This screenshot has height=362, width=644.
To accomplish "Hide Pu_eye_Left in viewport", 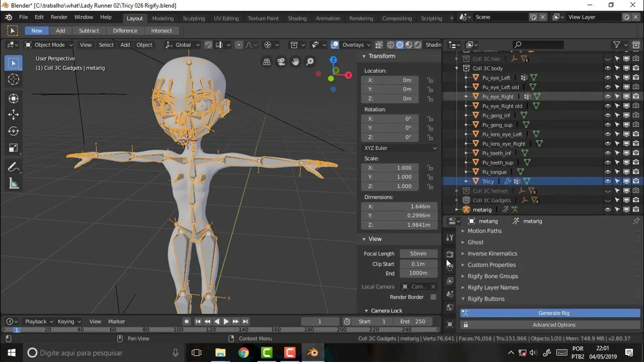I will [x=608, y=77].
